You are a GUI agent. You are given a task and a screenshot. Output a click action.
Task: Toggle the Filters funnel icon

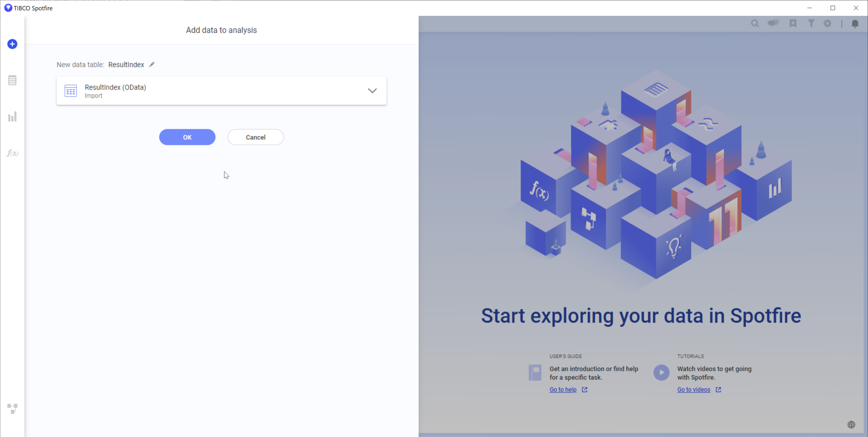click(x=811, y=23)
